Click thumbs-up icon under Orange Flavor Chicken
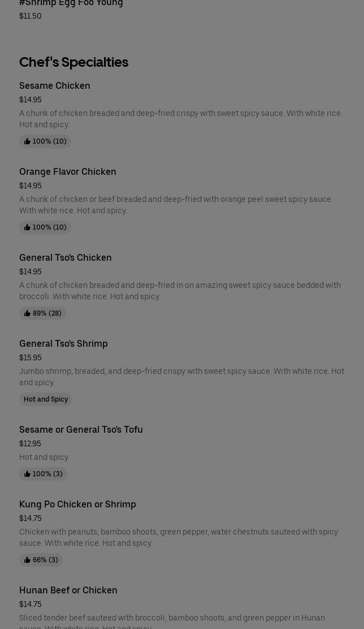 (x=27, y=227)
